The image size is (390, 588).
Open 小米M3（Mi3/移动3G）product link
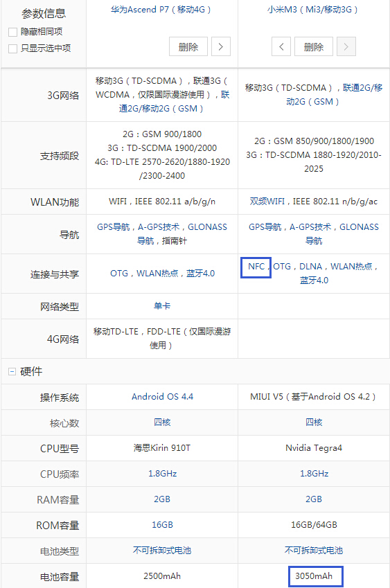312,10
